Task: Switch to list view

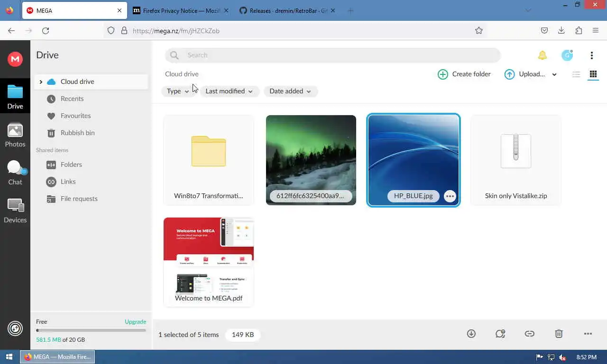Action: coord(576,74)
